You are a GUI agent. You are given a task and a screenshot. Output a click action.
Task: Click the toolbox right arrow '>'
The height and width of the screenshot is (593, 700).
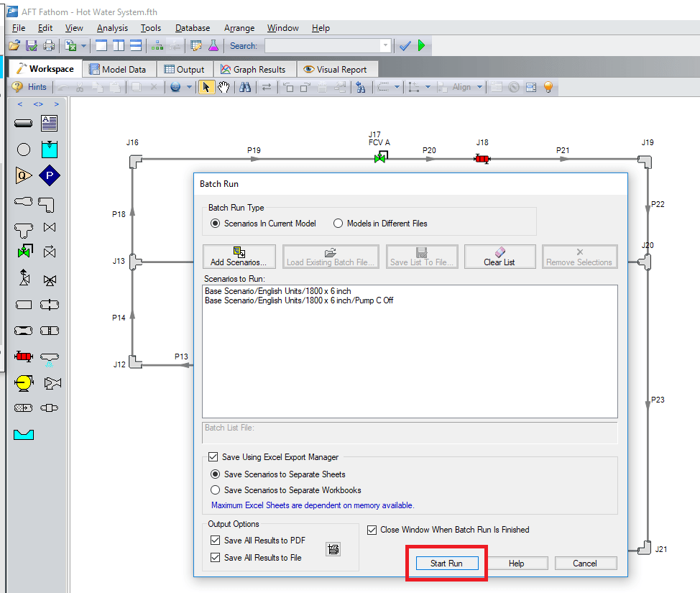click(56, 104)
